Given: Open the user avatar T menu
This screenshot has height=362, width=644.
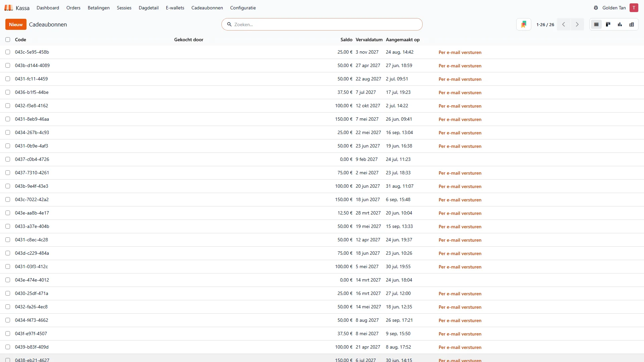Looking at the screenshot, I should pos(634,8).
